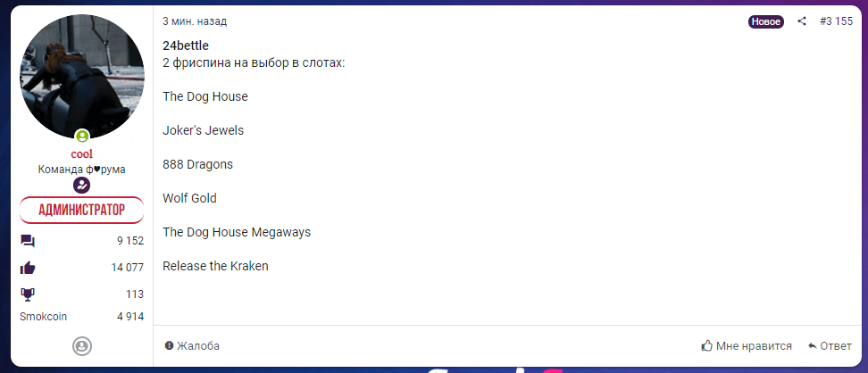
Task: Open cool username profile link
Action: (x=82, y=154)
